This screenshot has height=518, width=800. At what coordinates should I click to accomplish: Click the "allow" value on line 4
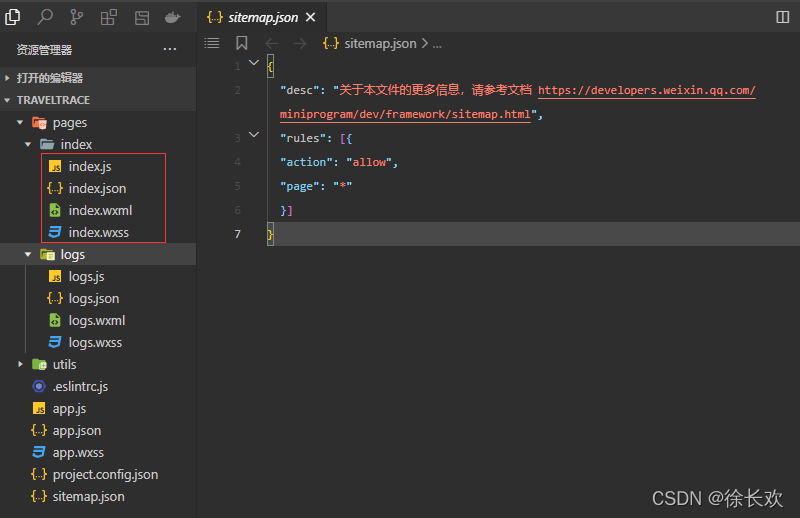click(x=369, y=162)
